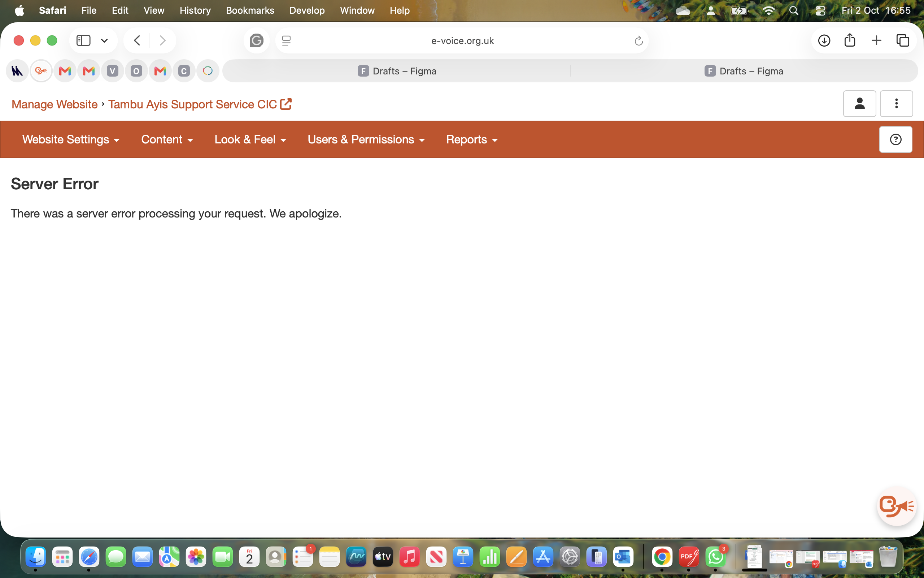Open the Bookmarks menu

(x=250, y=10)
